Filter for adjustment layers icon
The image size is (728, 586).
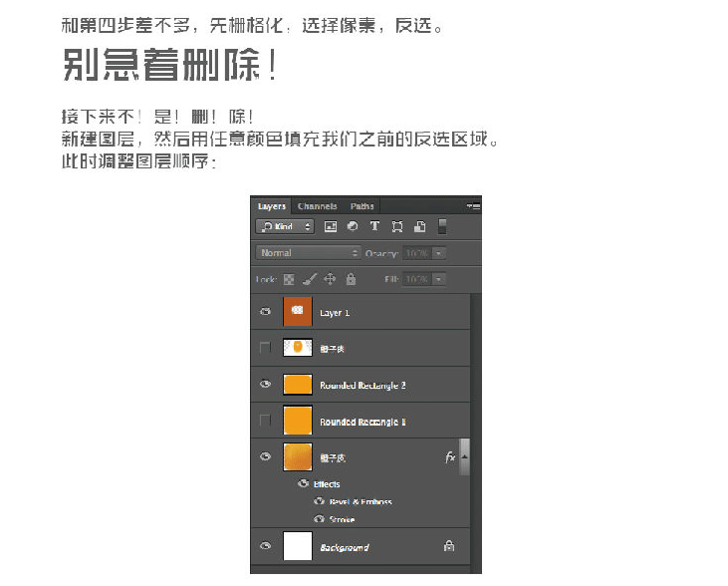[353, 226]
